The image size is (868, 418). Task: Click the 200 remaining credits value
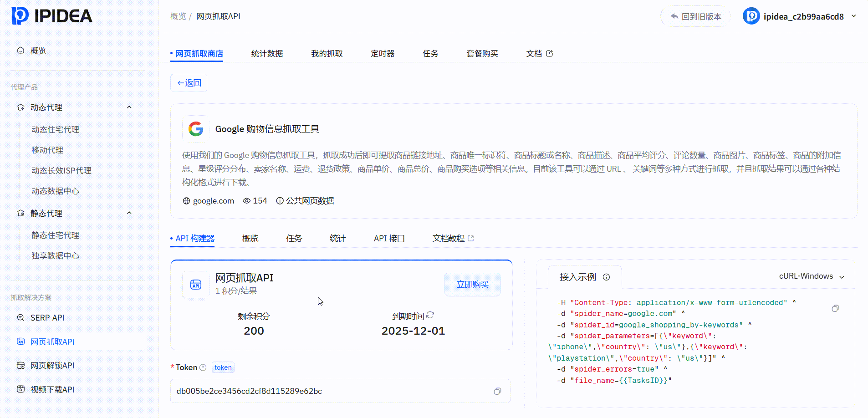[254, 331]
